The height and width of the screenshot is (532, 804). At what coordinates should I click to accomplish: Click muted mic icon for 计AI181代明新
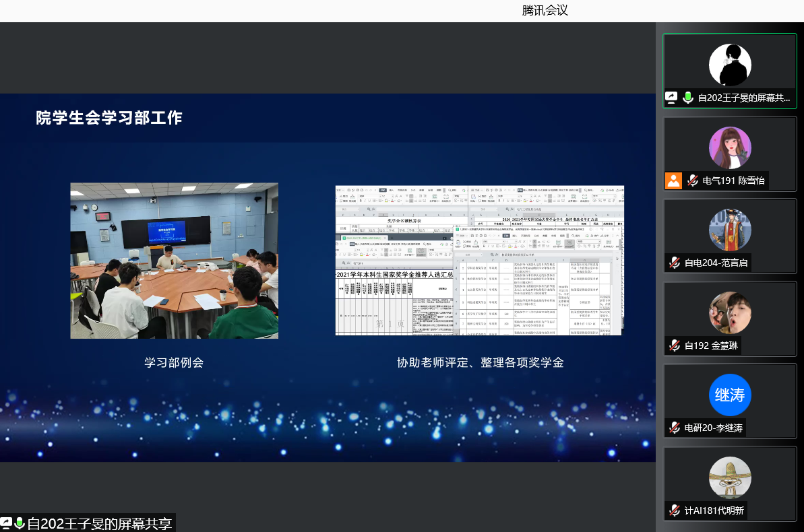(674, 510)
